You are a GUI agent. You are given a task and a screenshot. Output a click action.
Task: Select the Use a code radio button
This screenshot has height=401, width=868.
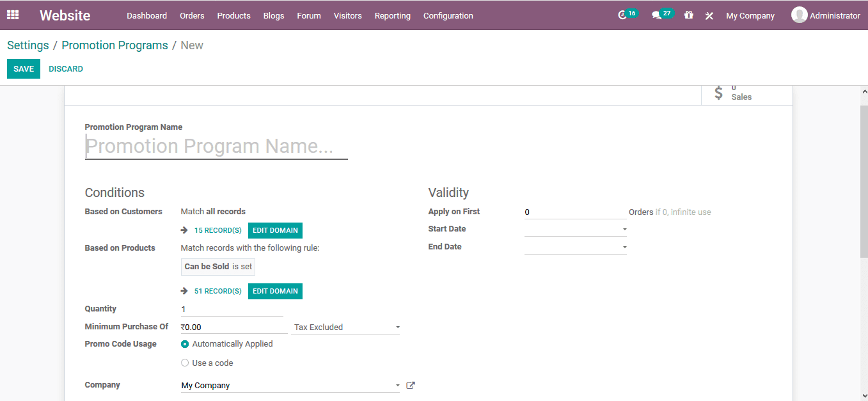185,362
